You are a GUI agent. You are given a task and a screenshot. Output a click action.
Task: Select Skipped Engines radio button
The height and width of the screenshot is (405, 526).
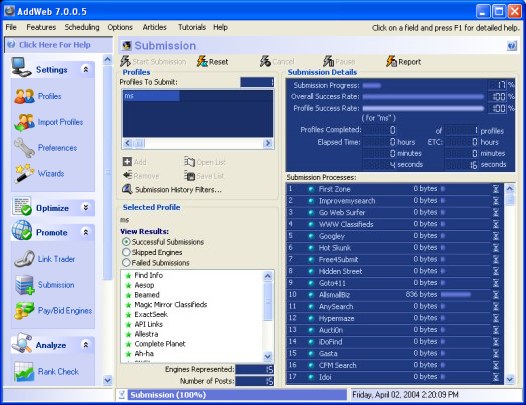pos(126,252)
